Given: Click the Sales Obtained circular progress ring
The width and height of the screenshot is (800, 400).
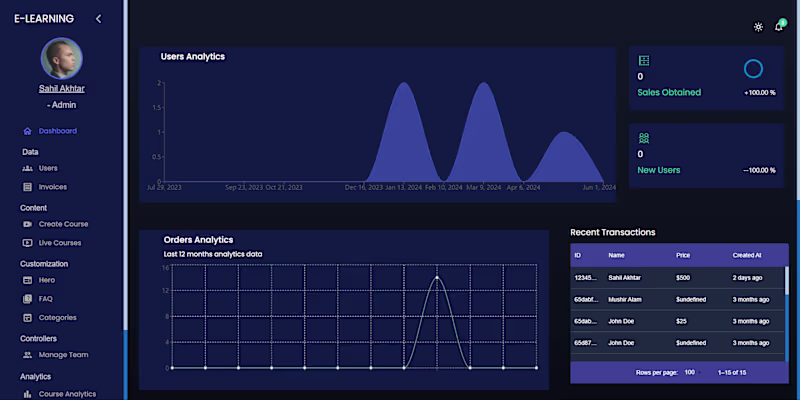Looking at the screenshot, I should point(753,69).
